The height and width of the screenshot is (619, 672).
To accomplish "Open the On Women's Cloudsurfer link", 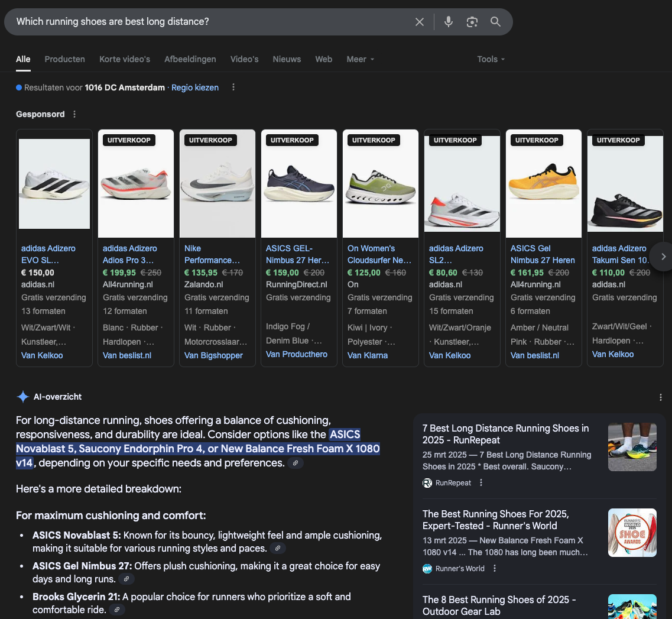I will [379, 254].
